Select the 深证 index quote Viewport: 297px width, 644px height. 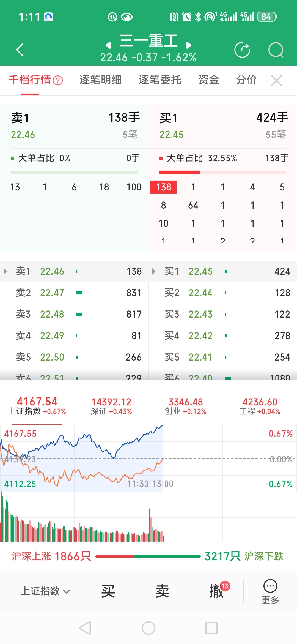pyautogui.click(x=111, y=406)
